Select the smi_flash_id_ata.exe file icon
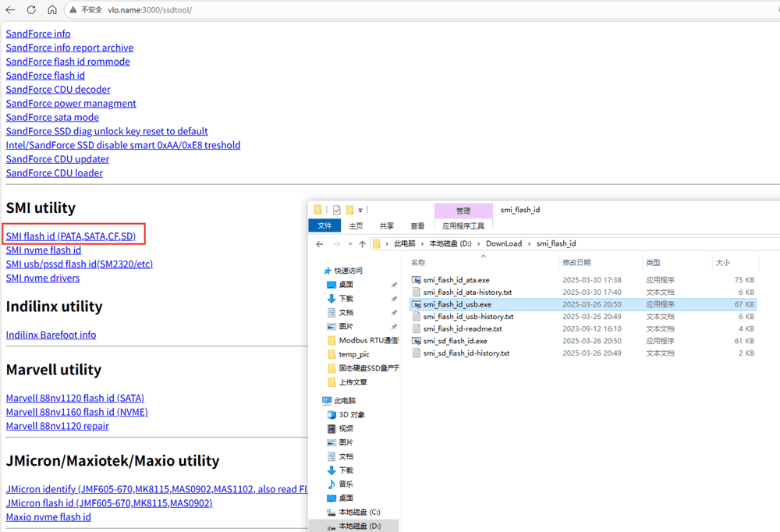The width and height of the screenshot is (780, 532). coord(417,280)
